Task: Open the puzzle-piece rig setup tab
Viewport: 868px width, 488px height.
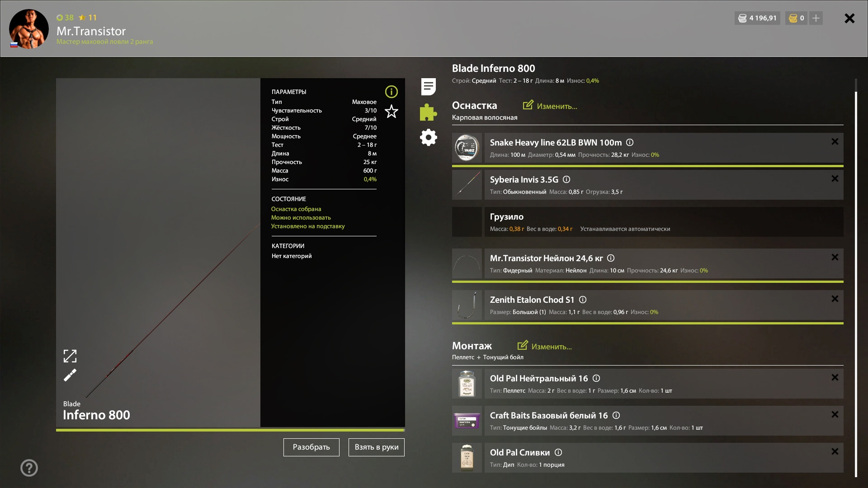Action: [x=428, y=112]
